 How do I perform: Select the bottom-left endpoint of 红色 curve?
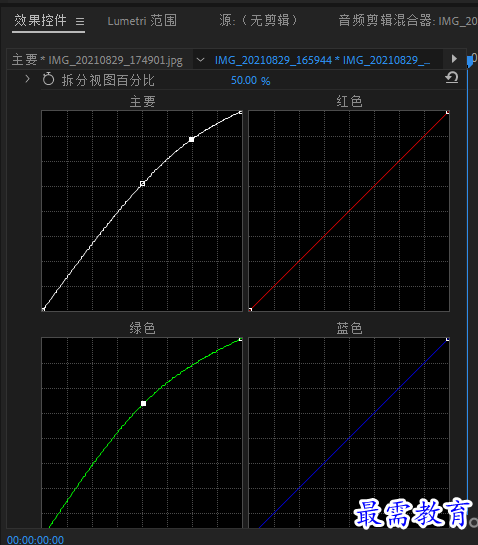tap(250, 309)
